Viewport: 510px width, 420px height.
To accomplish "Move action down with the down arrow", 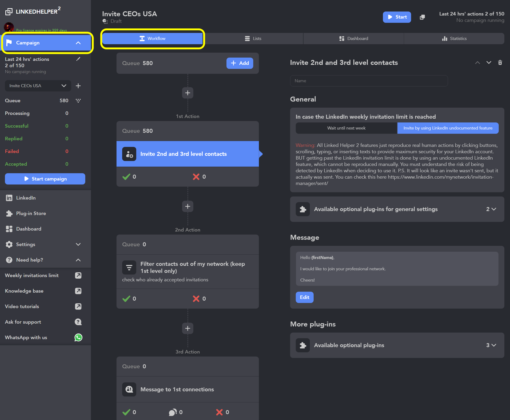I will click(489, 63).
